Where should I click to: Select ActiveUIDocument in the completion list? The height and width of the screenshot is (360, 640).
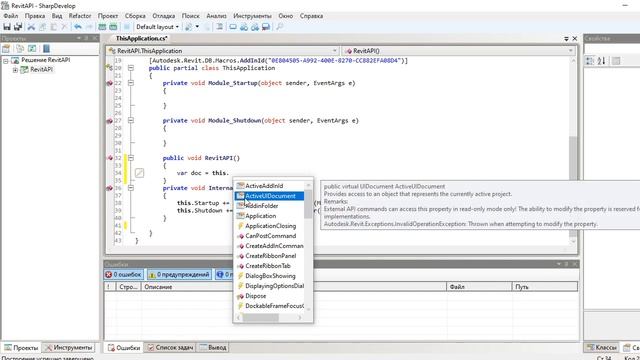(270, 196)
